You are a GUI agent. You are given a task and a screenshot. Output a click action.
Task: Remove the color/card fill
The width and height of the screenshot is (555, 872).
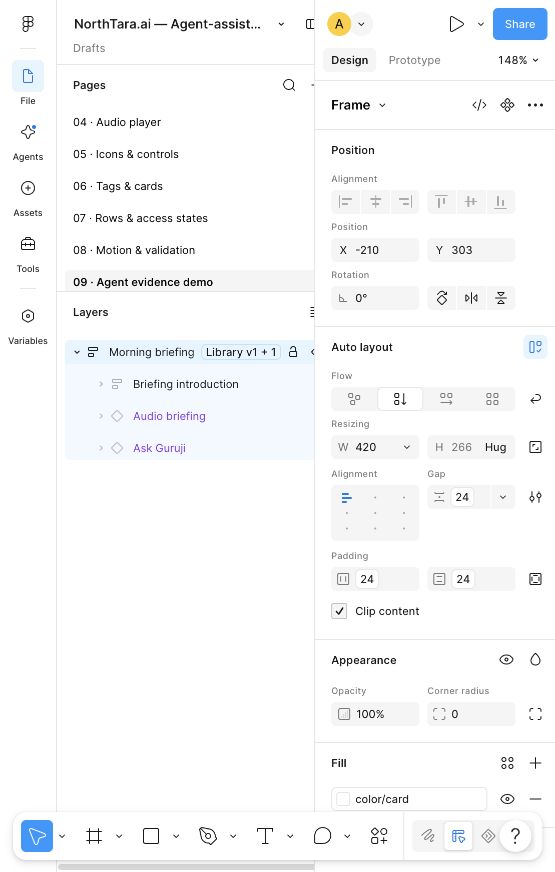click(535, 799)
